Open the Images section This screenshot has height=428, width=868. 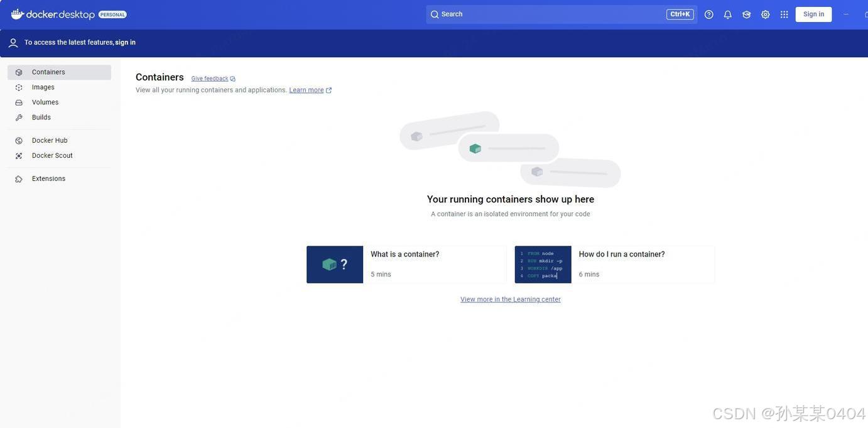pyautogui.click(x=59, y=87)
